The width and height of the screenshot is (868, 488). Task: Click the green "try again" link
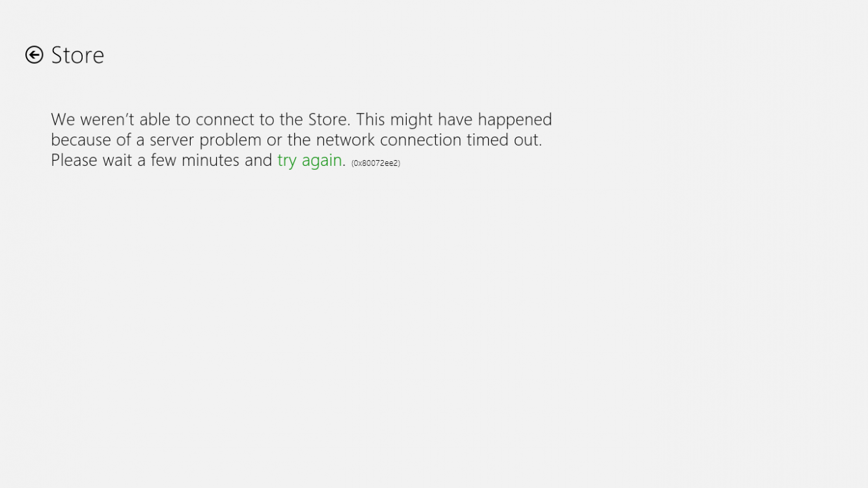tap(310, 160)
